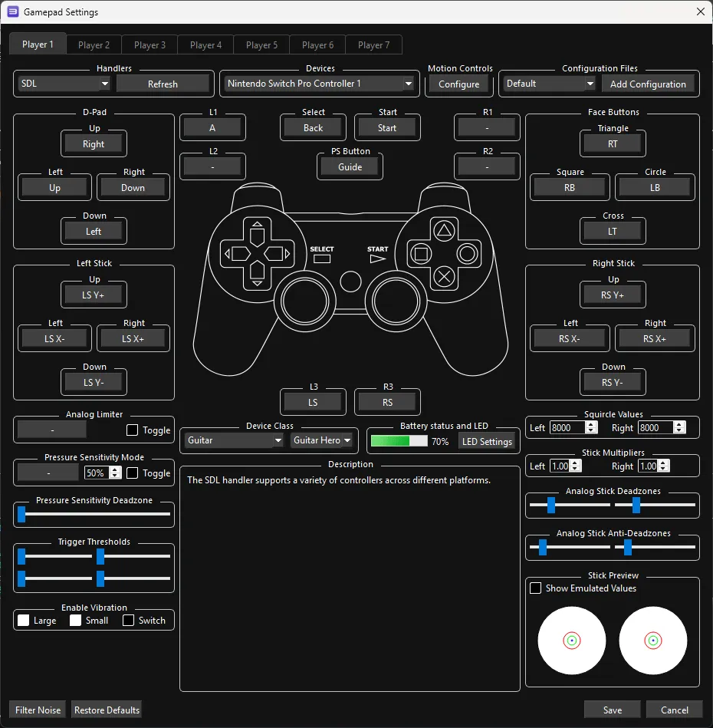Click the D-pad on the controller diagram
This screenshot has height=728, width=713.
[x=258, y=252]
